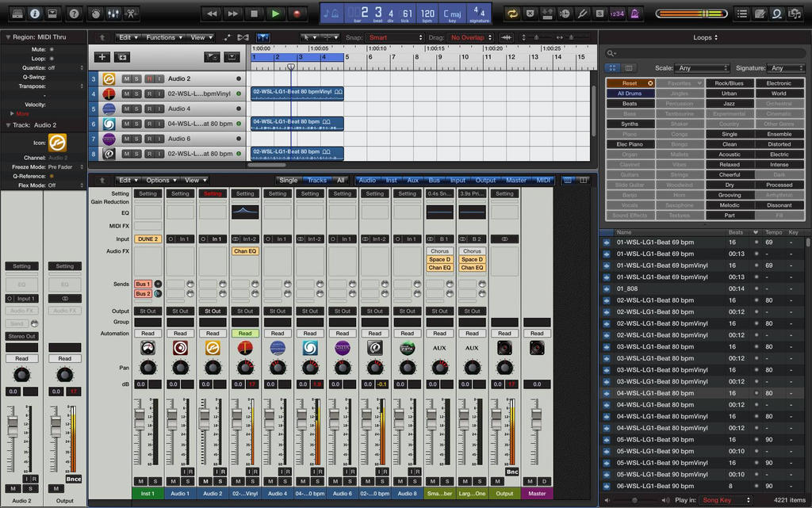The image size is (812, 508).
Task: Select loop 04-WSL-LG1-Beat 80 bpm with 16 beats
Action: pyautogui.click(x=703, y=393)
